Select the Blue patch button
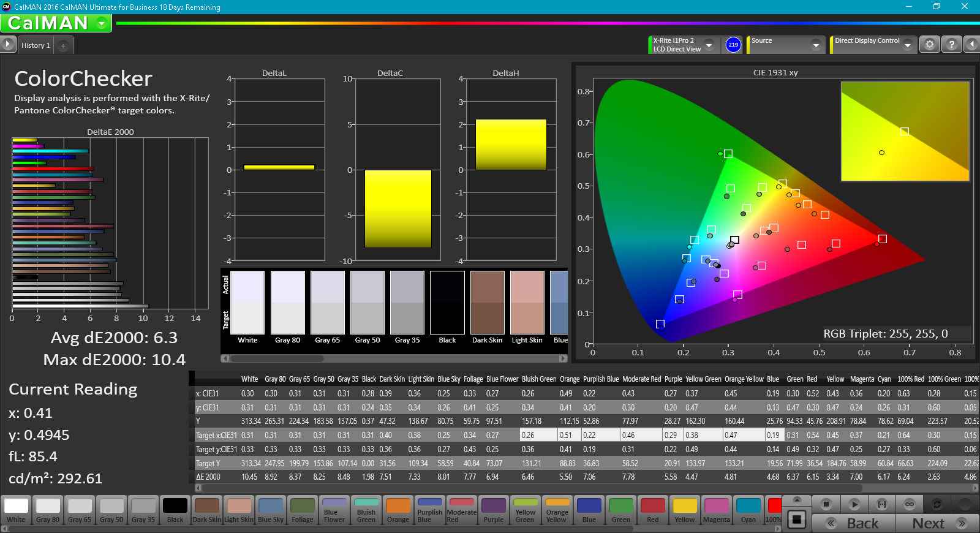The image size is (980, 533). tap(589, 510)
